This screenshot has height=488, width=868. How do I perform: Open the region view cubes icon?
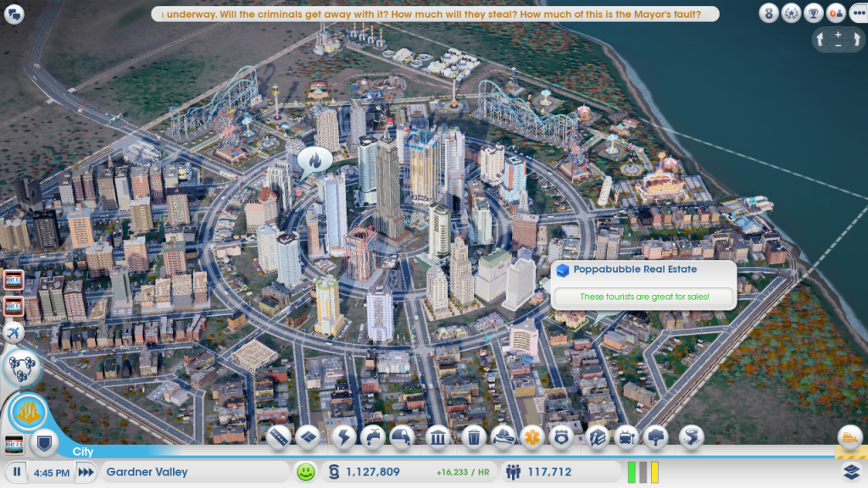pos(22,368)
